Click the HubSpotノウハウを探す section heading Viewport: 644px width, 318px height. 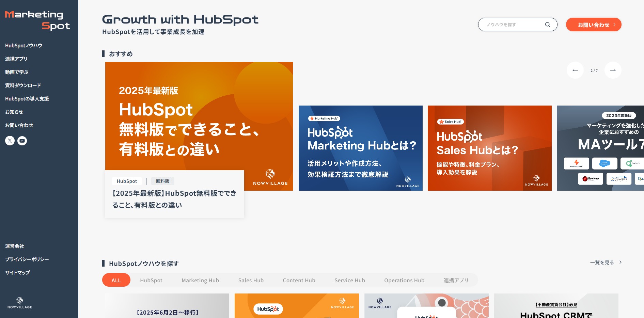pyautogui.click(x=144, y=264)
